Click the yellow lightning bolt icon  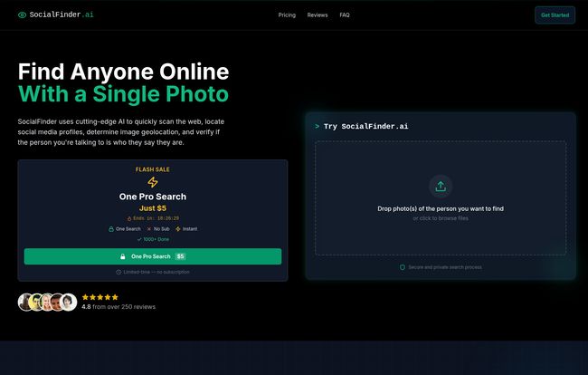[153, 182]
